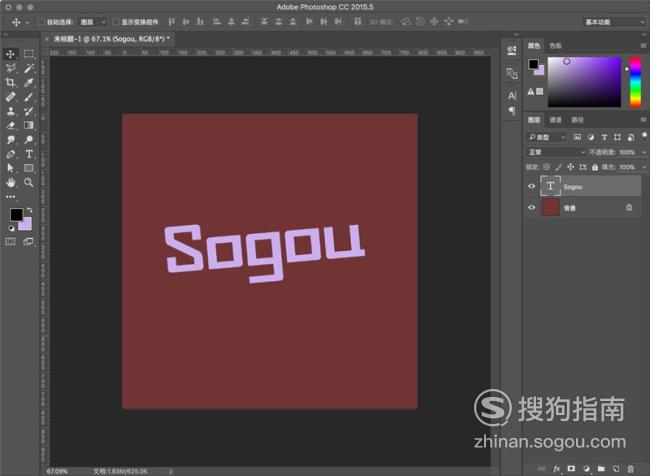Open the tool preset picker arrow
650x476 pixels.
click(x=27, y=22)
